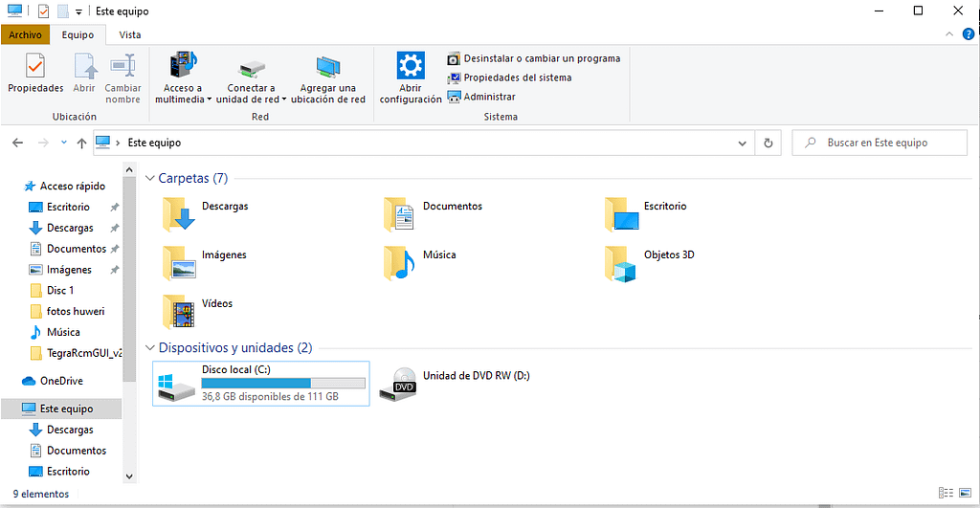
Task: Select Acceso rápido in navigation pane
Action: pyautogui.click(x=64, y=187)
